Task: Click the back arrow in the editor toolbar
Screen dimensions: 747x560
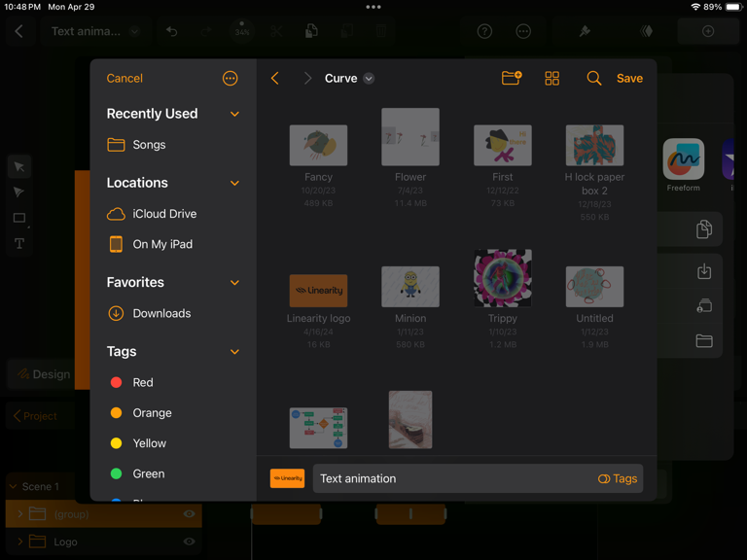Action: pyautogui.click(x=19, y=31)
